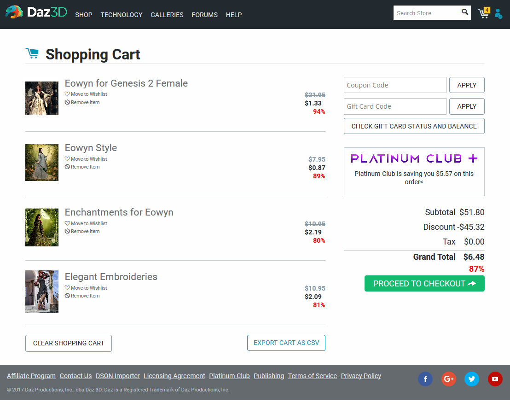Open the search magnifier icon
Screen dimensions: 510x420
point(464,12)
